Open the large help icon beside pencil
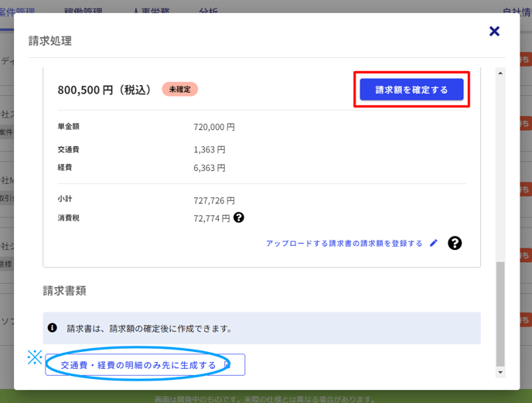Image resolution: width=532 pixels, height=403 pixels. (455, 243)
